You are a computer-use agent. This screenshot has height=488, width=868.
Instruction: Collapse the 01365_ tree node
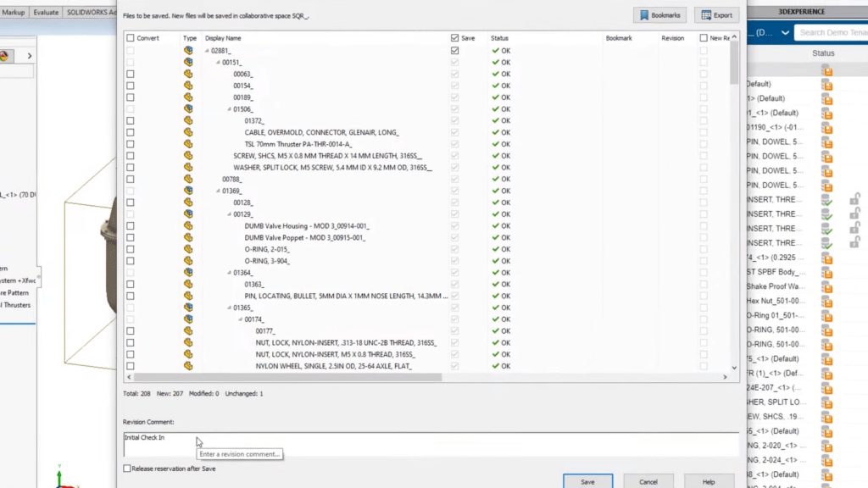tap(229, 308)
